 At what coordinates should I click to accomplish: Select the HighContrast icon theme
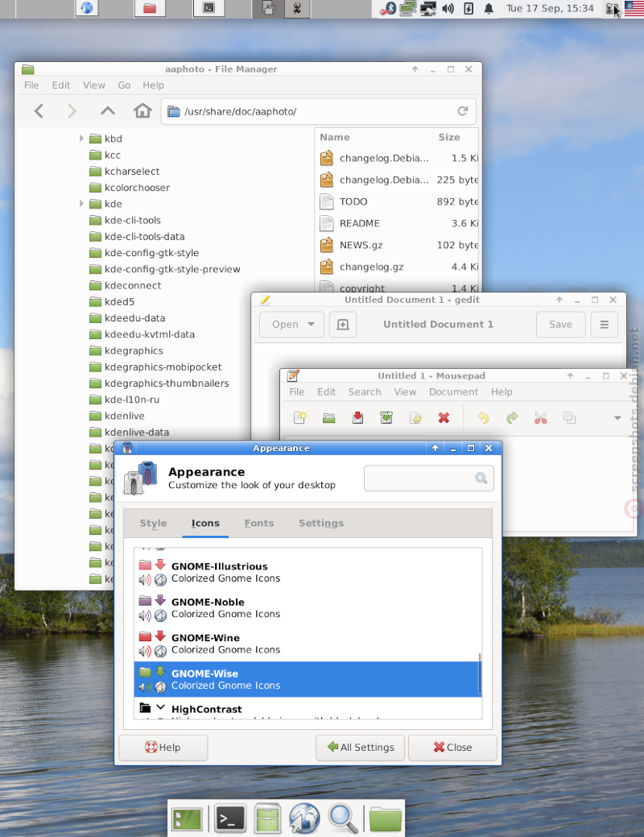click(x=308, y=709)
